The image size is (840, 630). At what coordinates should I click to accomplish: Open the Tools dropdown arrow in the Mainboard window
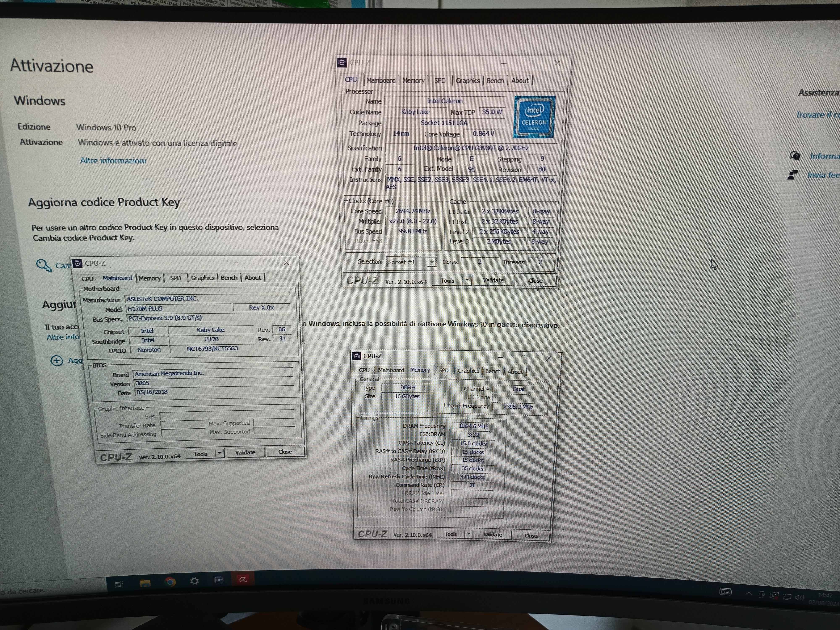pyautogui.click(x=219, y=453)
